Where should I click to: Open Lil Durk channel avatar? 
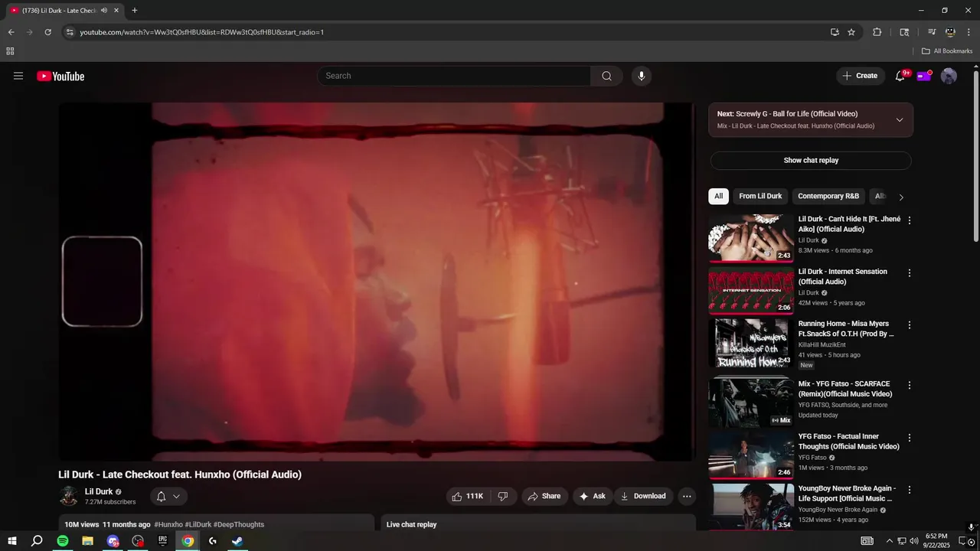69,496
